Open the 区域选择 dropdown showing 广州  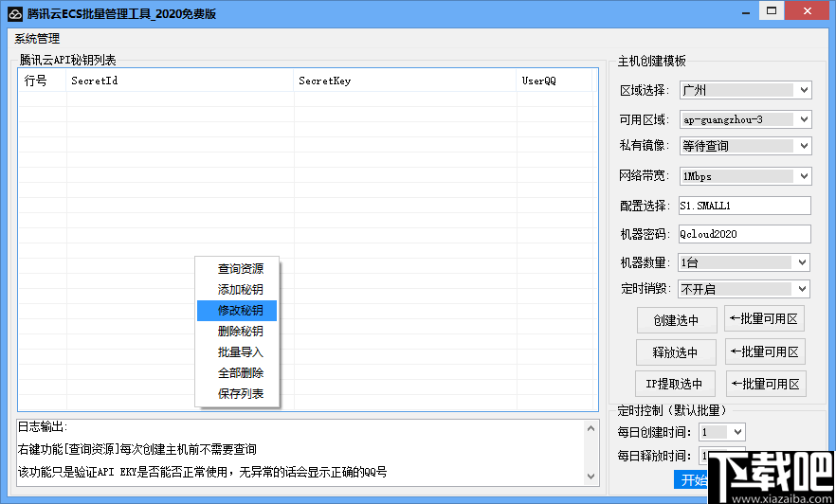pyautogui.click(x=745, y=90)
